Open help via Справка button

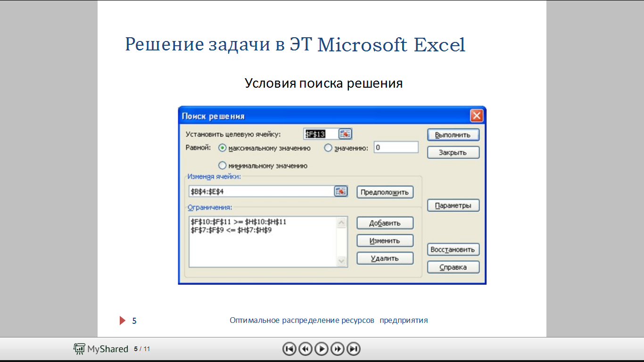pos(453,267)
